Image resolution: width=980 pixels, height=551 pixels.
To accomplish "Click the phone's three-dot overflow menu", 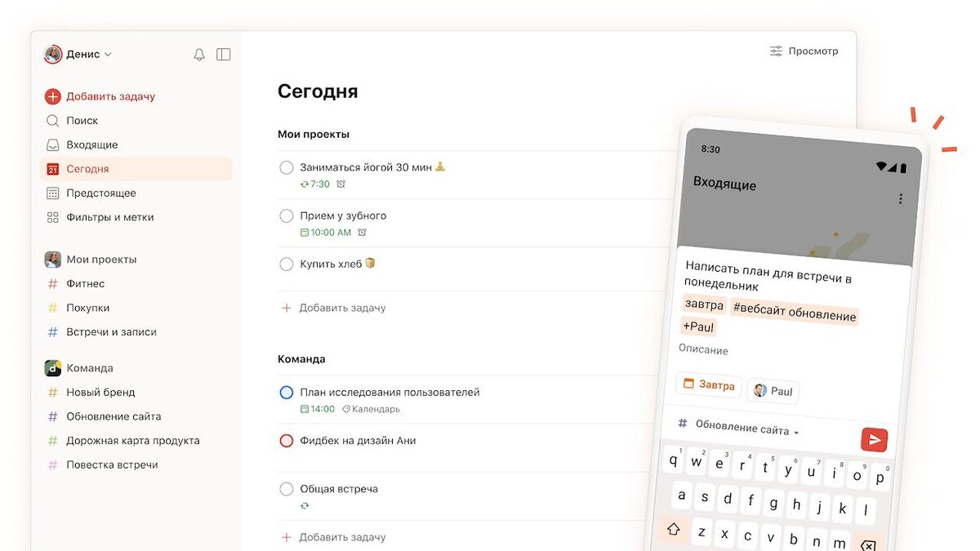I will 901,199.
